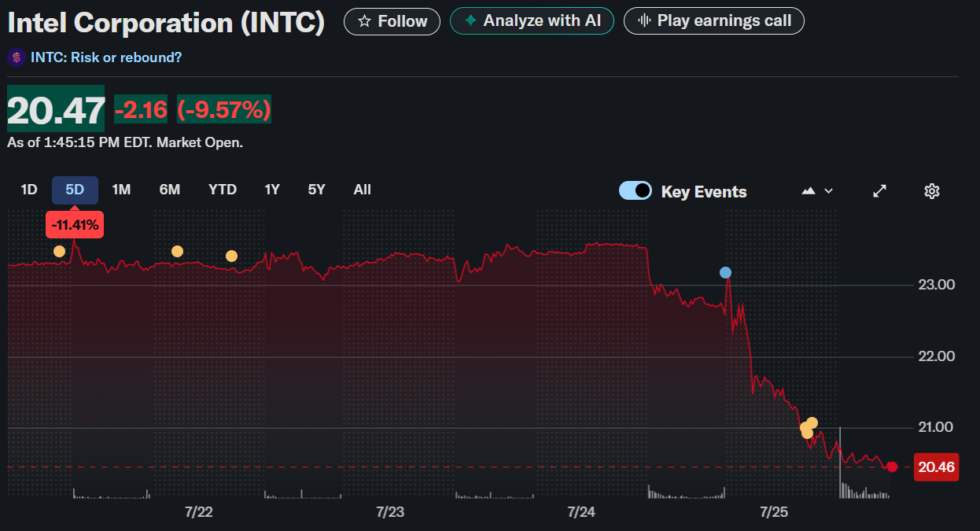Click the 20.47 current price

pyautogui.click(x=56, y=109)
